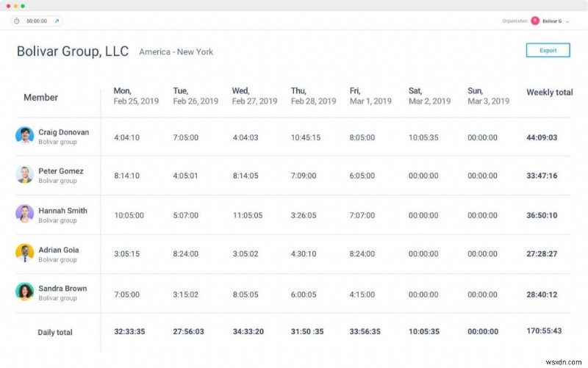Select the Mon, Feb 25, 2019 column header
588x368 pixels.
click(136, 96)
